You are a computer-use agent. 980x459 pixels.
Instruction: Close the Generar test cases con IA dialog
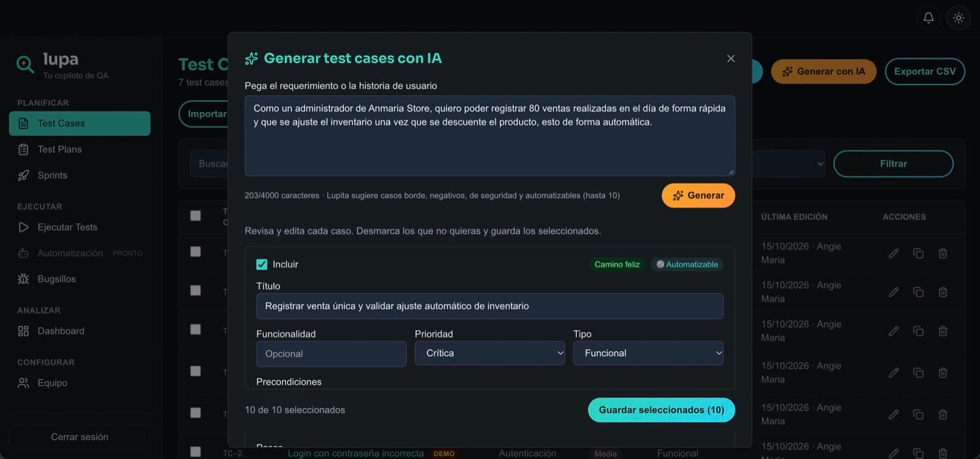click(731, 58)
